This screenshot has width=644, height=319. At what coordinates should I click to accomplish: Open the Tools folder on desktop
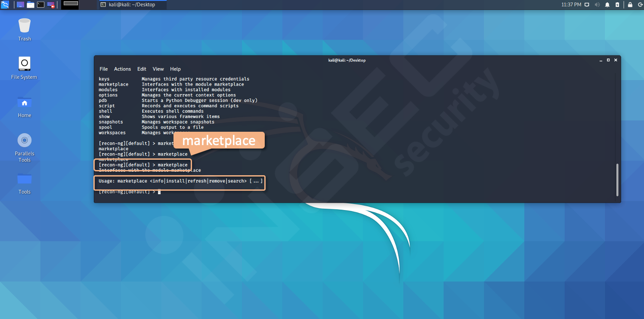click(x=25, y=183)
